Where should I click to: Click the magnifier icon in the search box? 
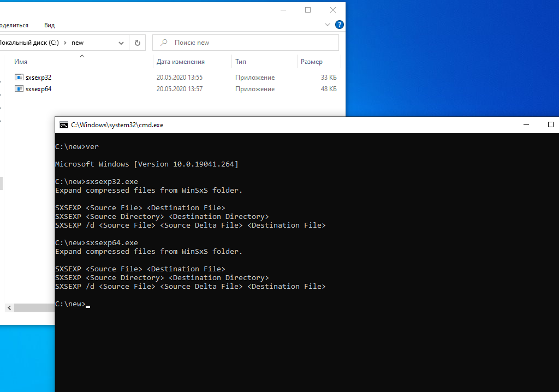click(x=164, y=42)
